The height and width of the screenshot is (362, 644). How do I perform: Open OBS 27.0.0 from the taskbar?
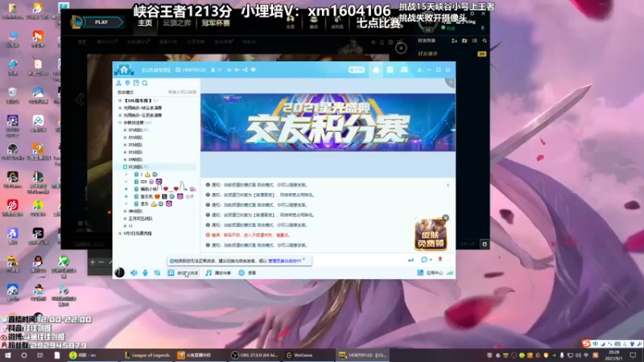pyautogui.click(x=254, y=355)
